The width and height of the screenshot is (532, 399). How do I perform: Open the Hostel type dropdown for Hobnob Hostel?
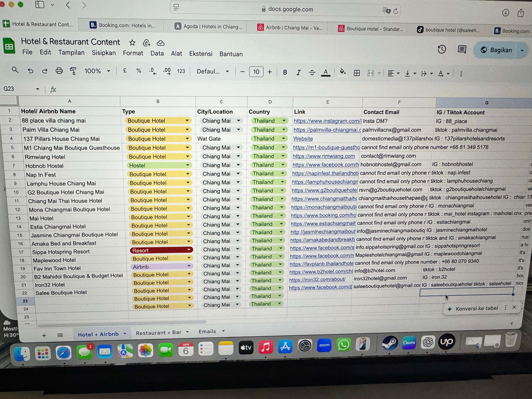click(x=187, y=165)
